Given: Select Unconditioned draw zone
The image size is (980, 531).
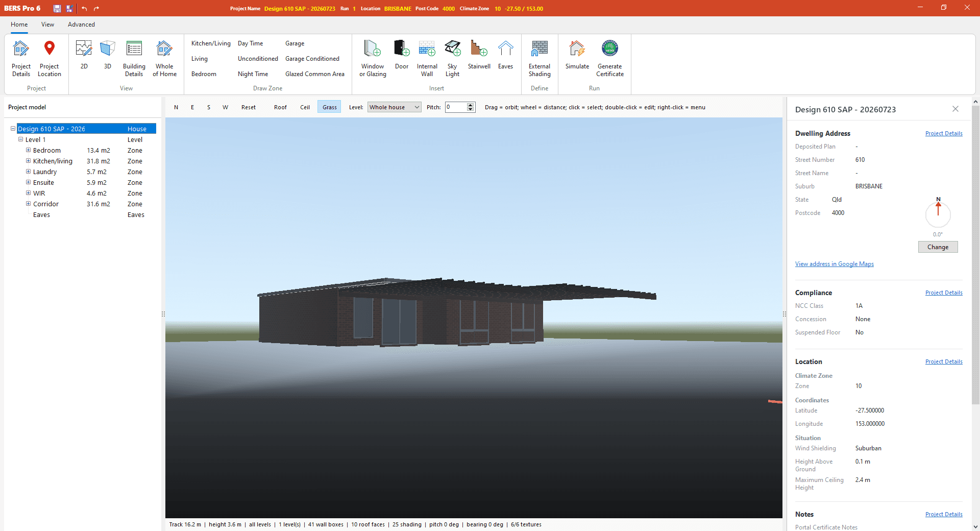Looking at the screenshot, I should pos(258,59).
